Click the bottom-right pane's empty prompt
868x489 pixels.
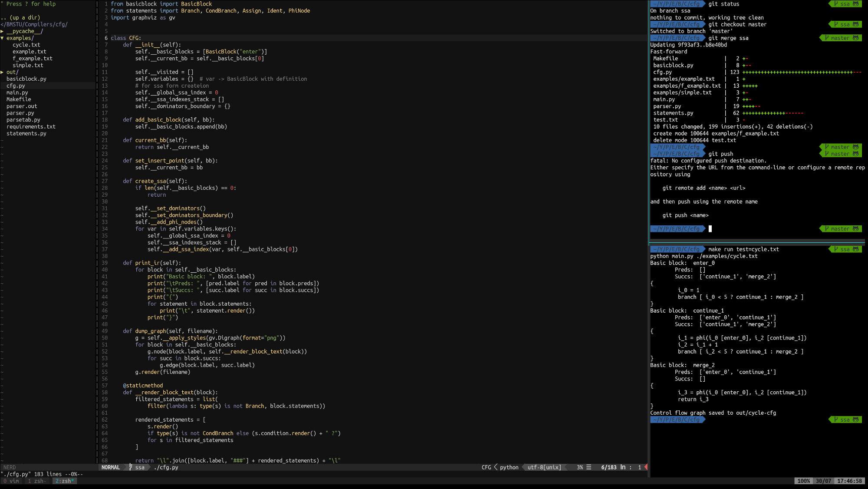(677, 420)
